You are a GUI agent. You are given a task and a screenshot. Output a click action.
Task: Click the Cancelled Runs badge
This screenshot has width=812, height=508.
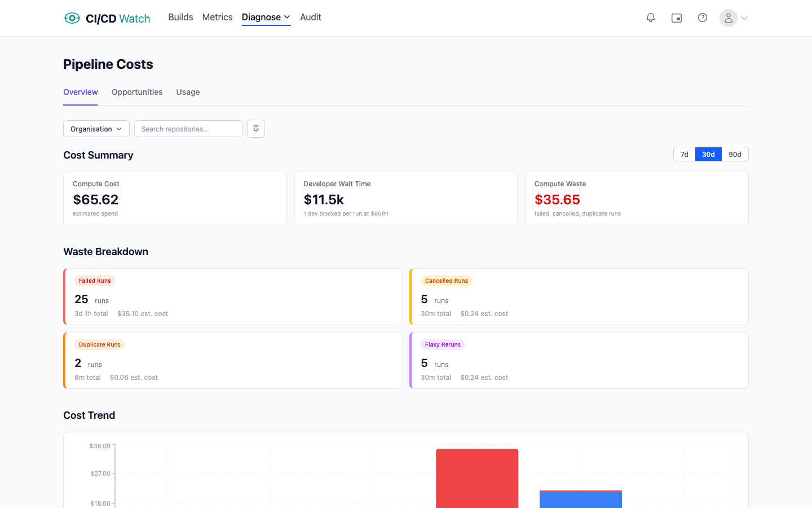[x=447, y=281]
